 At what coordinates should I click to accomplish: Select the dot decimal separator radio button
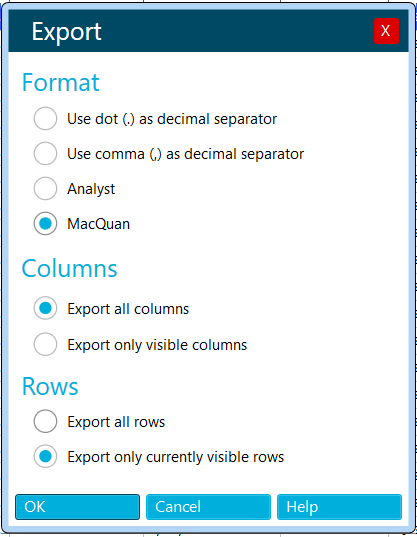pyautogui.click(x=45, y=118)
